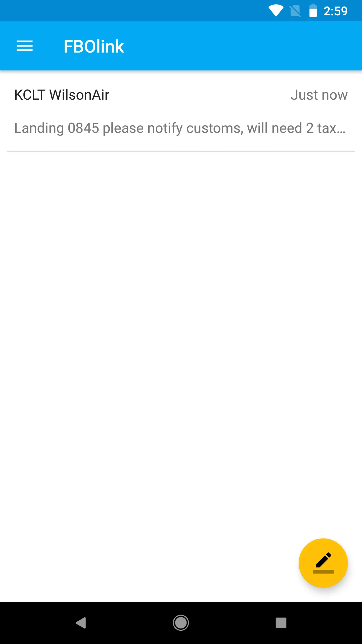Click blank blue toolbar space right of FBOlink
362x644 pixels.
pos(241,46)
